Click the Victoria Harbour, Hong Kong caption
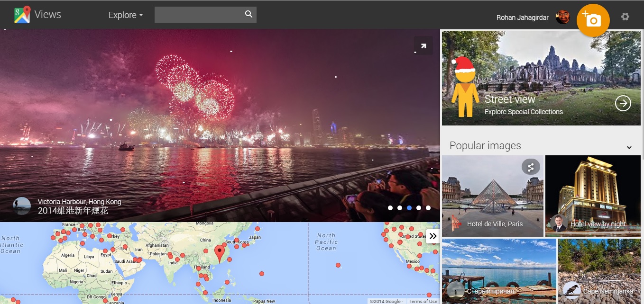The height and width of the screenshot is (304, 644). click(x=79, y=202)
